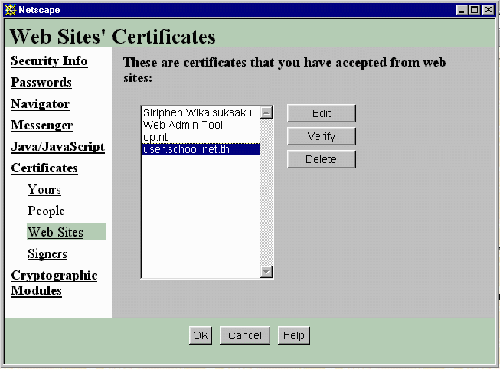Viewport: 500px width, 369px height.
Task: Close the Netscape window
Action: point(488,10)
